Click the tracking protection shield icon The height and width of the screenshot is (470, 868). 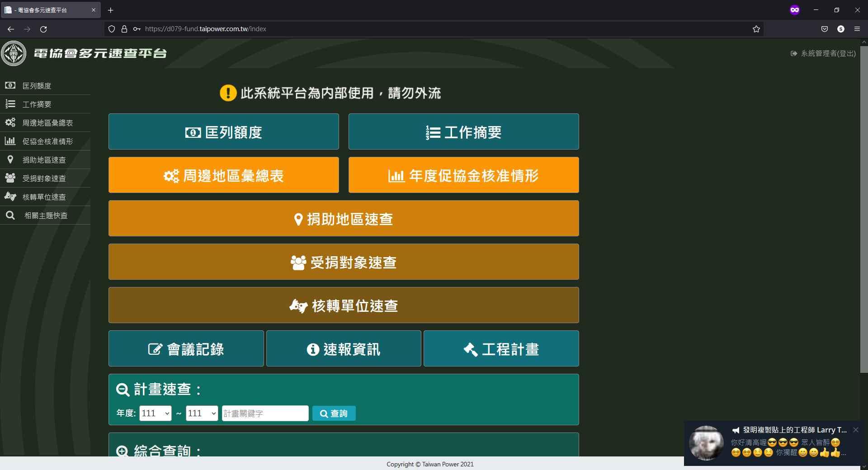112,29
